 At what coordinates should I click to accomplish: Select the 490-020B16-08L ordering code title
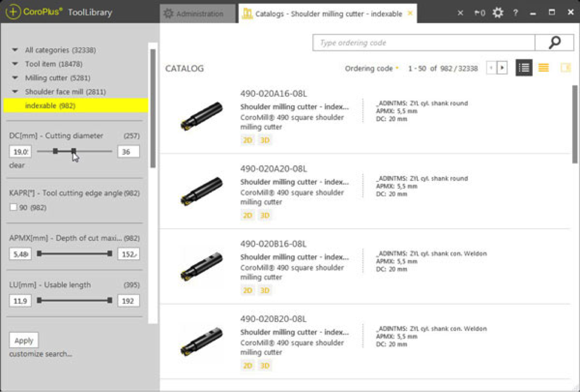click(274, 244)
